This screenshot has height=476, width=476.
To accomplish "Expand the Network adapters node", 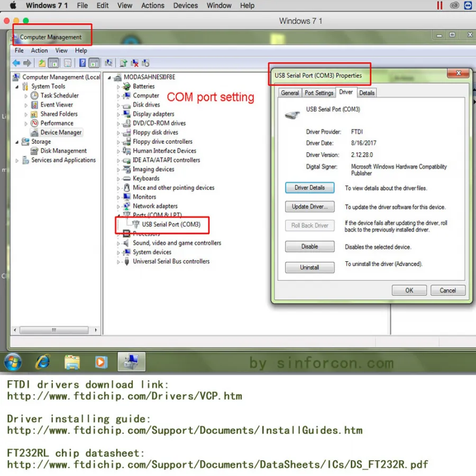I will coord(118,206).
